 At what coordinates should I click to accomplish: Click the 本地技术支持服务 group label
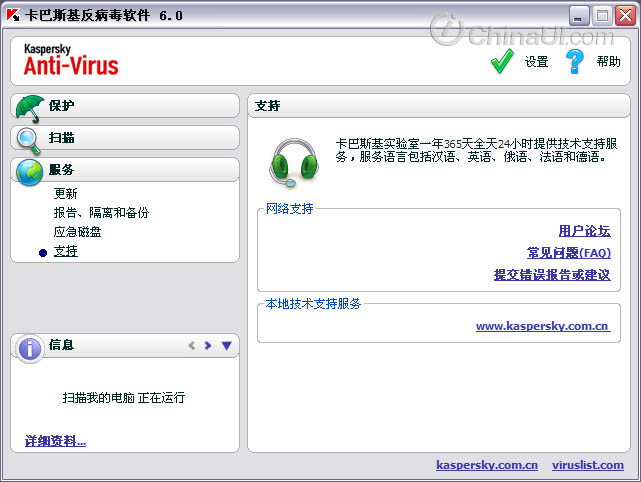(x=313, y=303)
